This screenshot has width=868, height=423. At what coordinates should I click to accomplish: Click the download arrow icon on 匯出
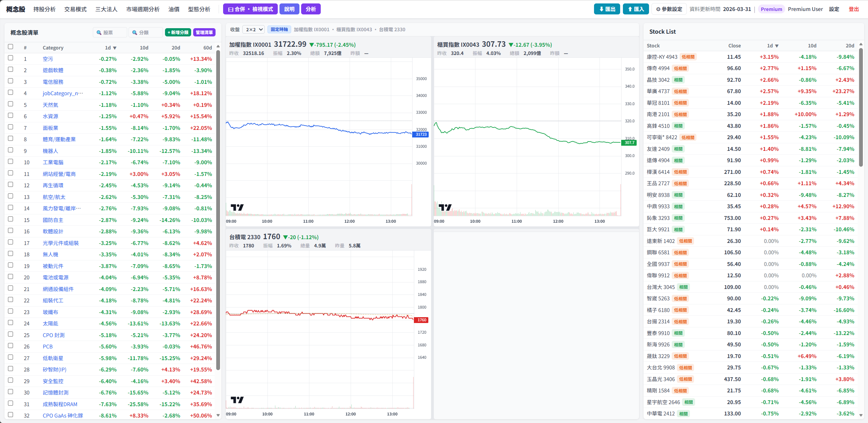coord(602,9)
